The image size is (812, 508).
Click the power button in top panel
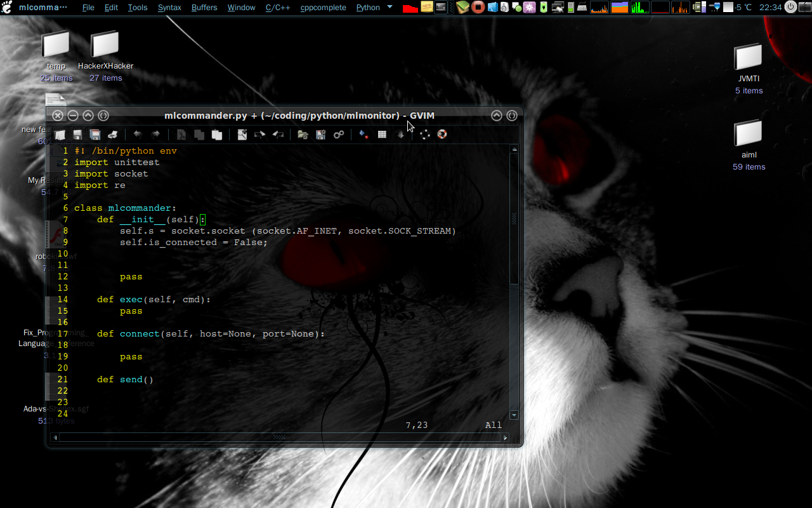point(790,8)
